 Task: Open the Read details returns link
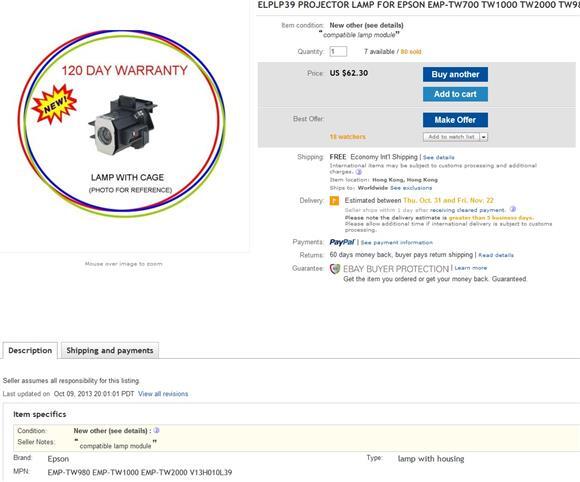[496, 255]
